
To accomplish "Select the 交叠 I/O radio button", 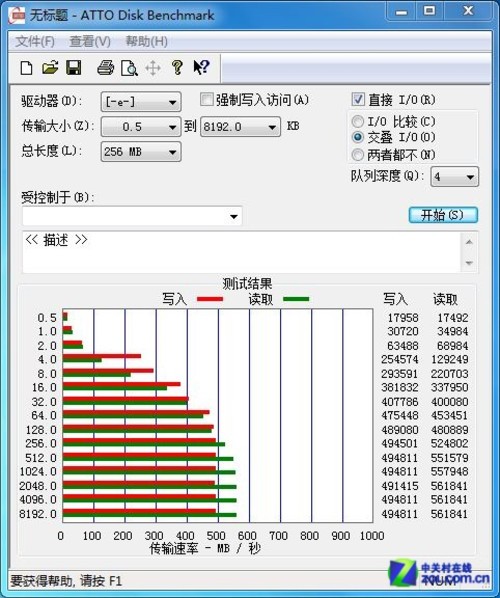I will [x=358, y=137].
